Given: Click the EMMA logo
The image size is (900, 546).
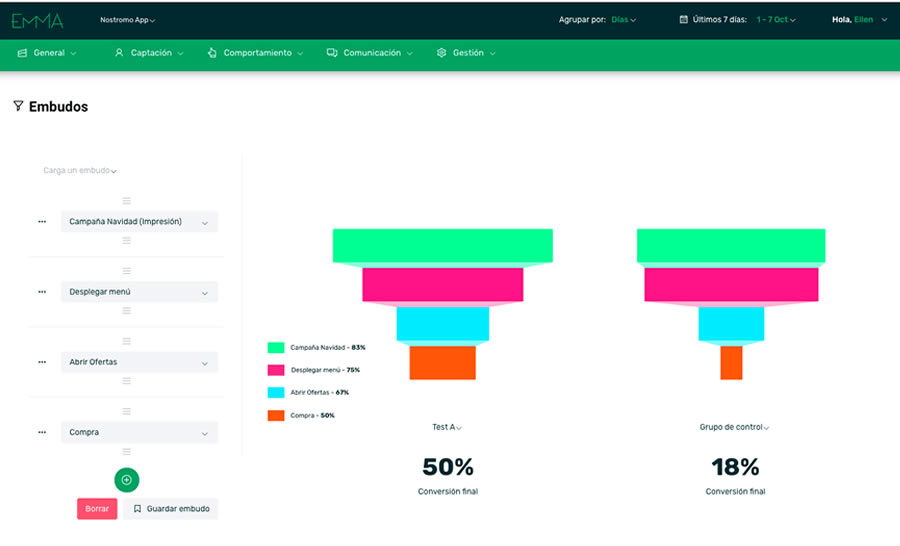Looking at the screenshot, I should point(38,20).
